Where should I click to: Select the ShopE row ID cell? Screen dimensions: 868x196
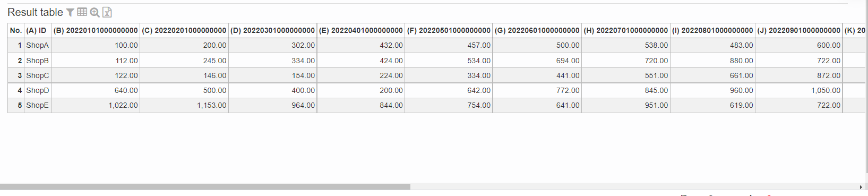(x=37, y=105)
